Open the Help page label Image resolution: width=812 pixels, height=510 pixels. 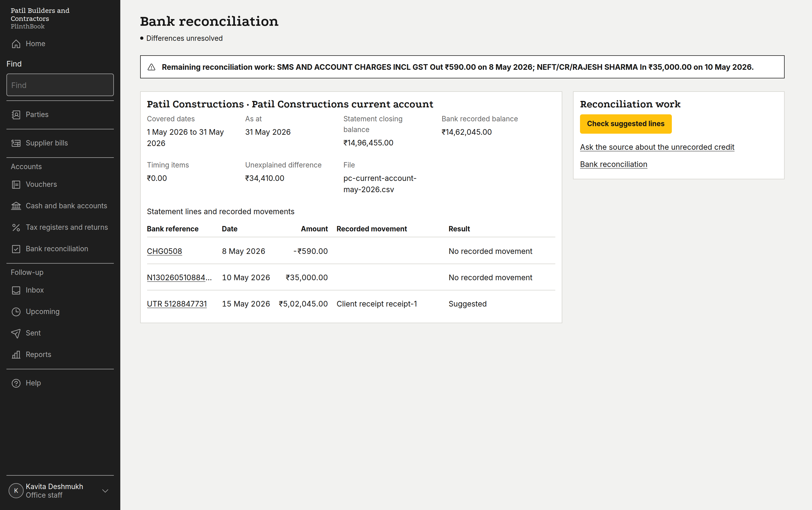click(x=33, y=383)
